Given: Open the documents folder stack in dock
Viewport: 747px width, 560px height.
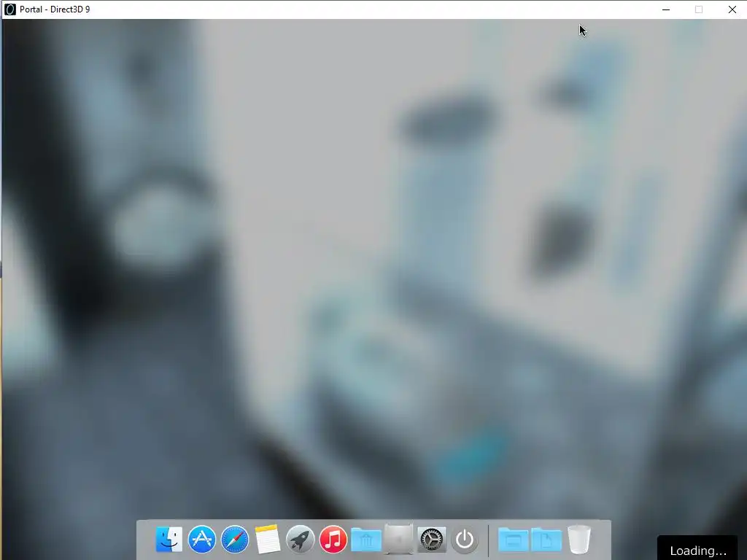Looking at the screenshot, I should (546, 540).
